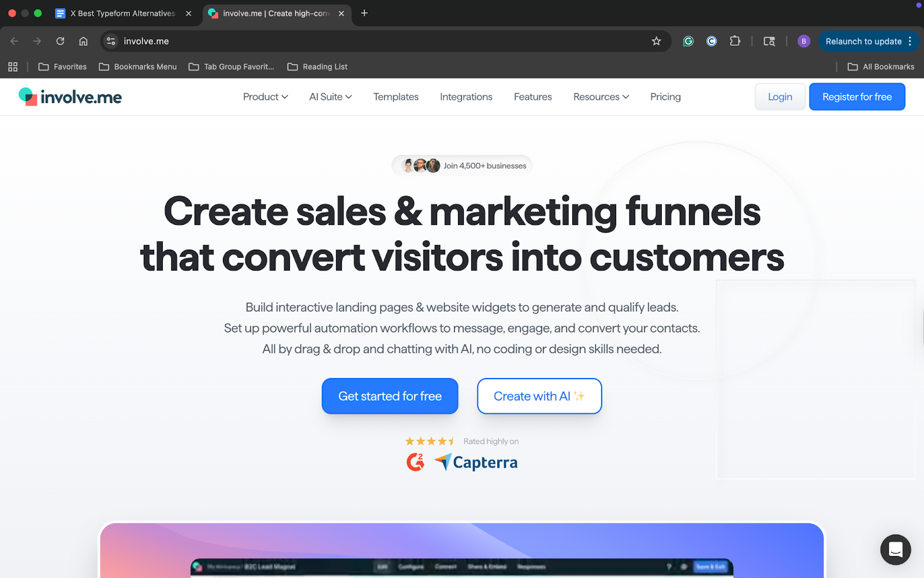Image resolution: width=924 pixels, height=578 pixels.
Task: Click the Create with AI button
Action: point(539,396)
